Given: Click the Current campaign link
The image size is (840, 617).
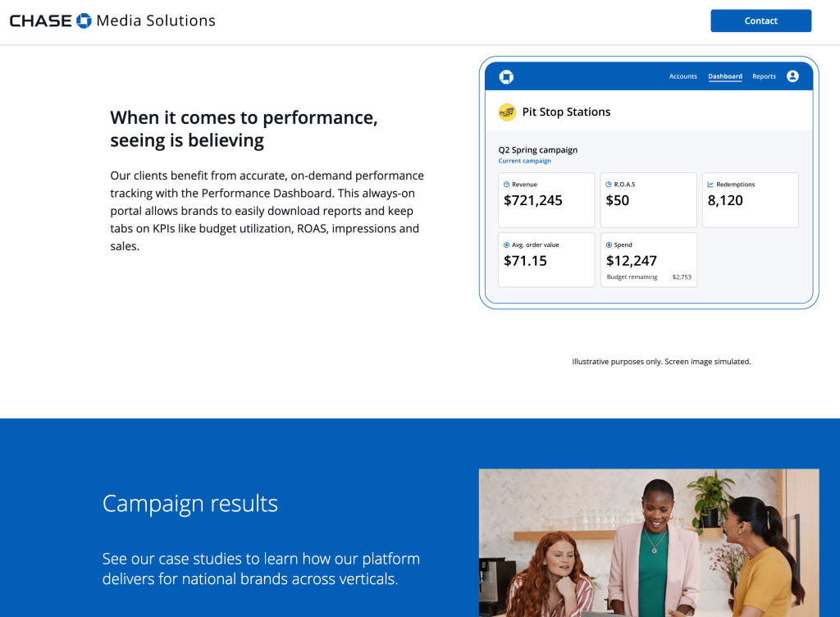Looking at the screenshot, I should (524, 161).
